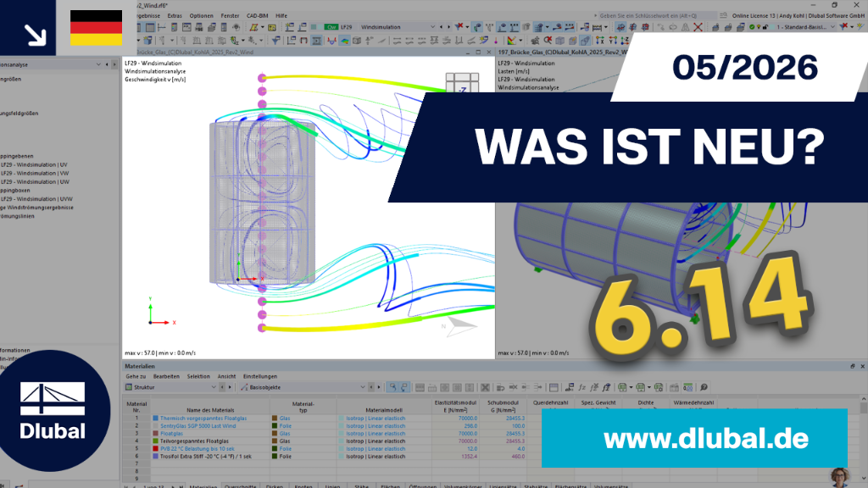868x488 pixels.
Task: Set view along Y axis icon
Action: 613,41
